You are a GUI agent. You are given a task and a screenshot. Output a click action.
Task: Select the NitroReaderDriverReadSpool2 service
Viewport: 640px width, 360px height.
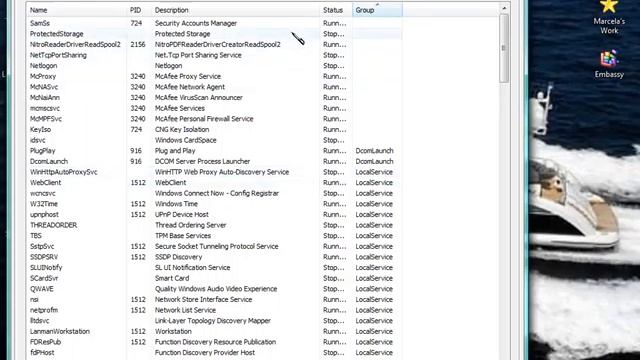75,44
